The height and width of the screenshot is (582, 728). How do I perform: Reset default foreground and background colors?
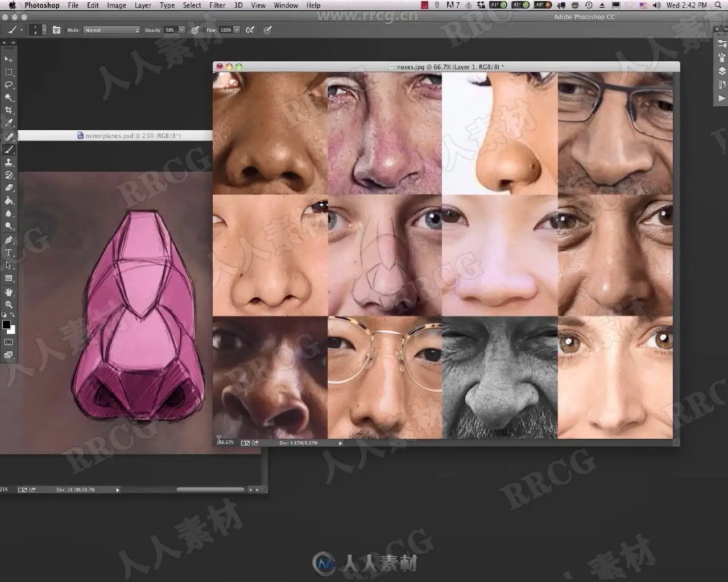tap(4, 315)
